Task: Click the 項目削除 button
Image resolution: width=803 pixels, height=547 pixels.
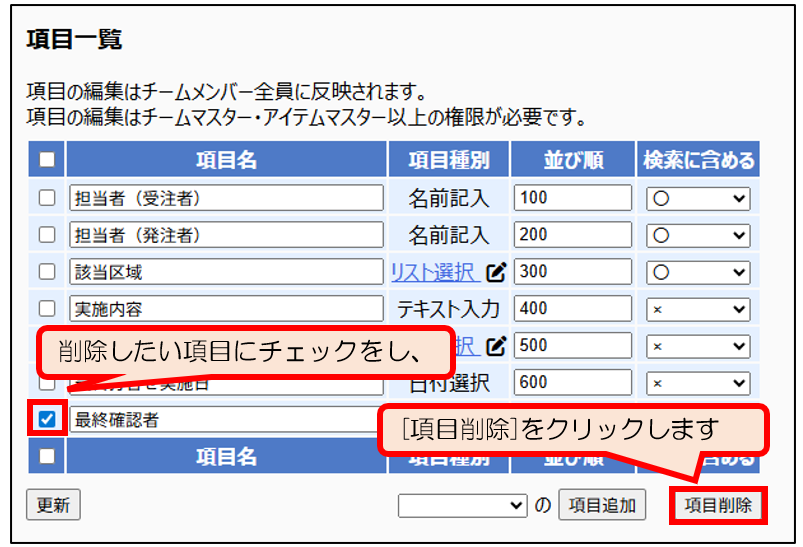Action: pos(717,505)
